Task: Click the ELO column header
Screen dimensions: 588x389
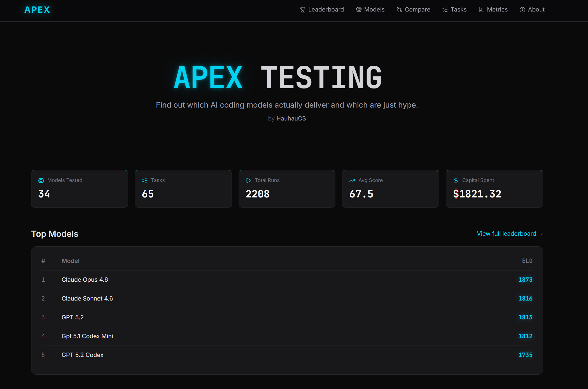Action: [527, 261]
